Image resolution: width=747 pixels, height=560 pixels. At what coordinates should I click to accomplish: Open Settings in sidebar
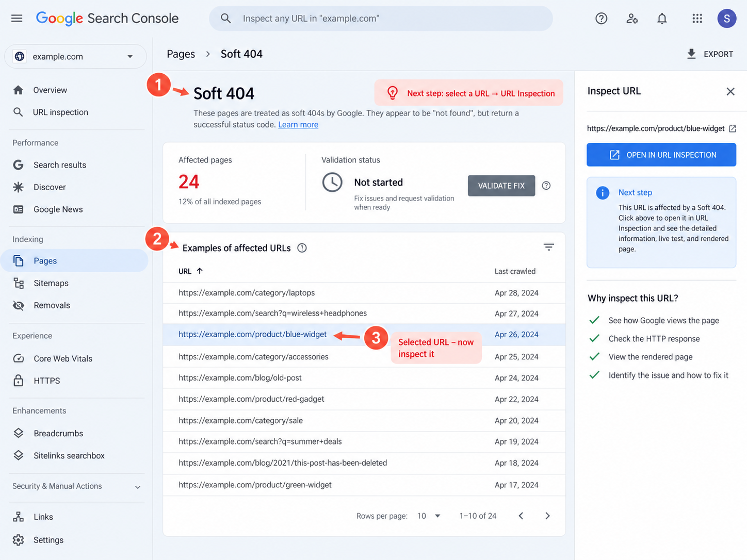point(48,540)
